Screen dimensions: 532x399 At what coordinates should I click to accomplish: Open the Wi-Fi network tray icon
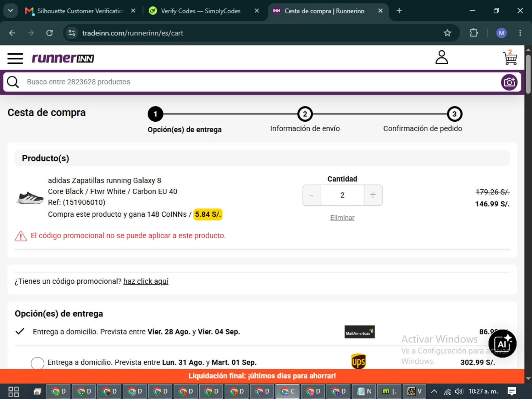tap(448, 392)
